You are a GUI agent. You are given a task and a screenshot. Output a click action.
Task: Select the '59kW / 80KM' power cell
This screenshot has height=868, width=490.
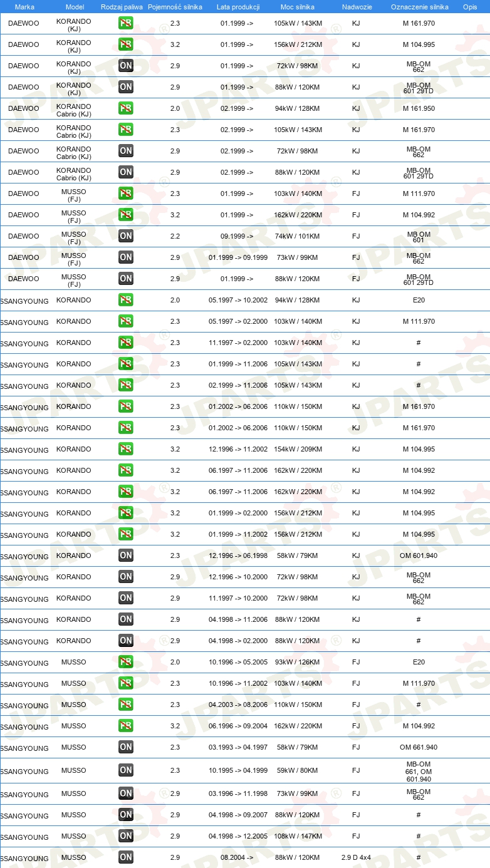[297, 770]
